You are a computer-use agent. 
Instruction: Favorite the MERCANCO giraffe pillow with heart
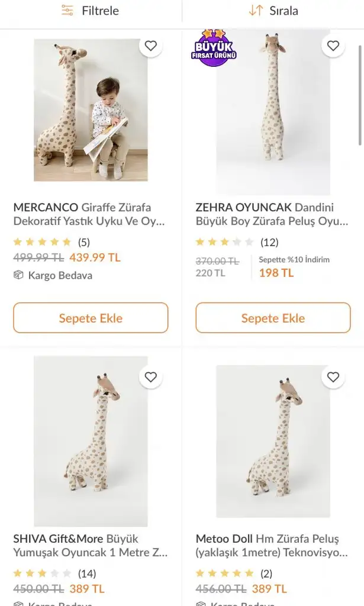[x=151, y=46]
